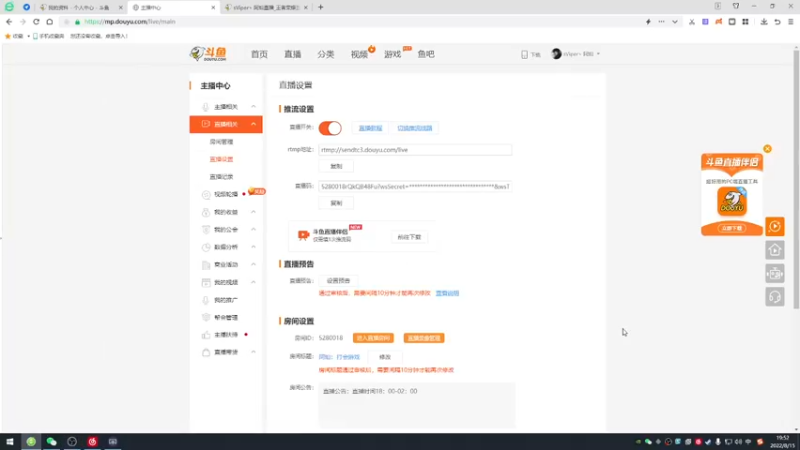Go to 首页 in top navigation
Screen dimensions: 800x450
point(259,54)
